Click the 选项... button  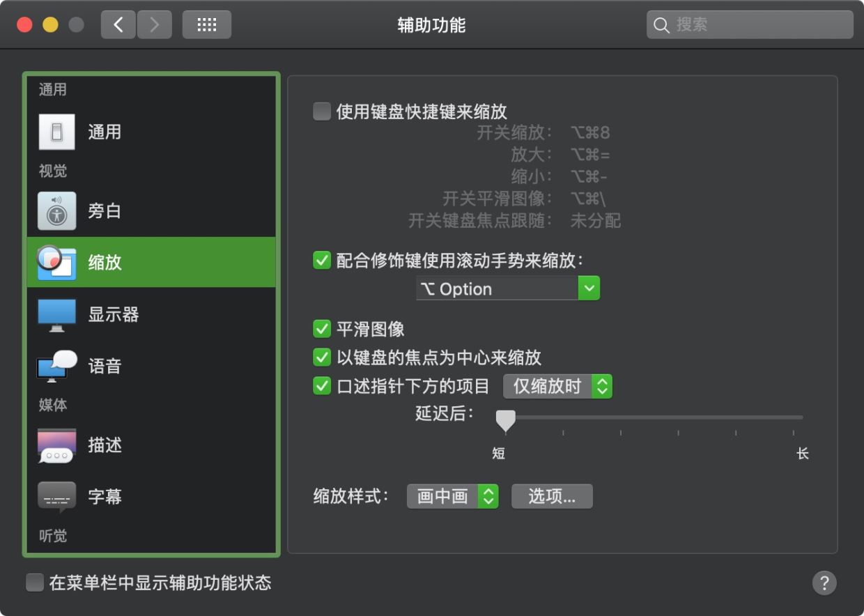[x=552, y=496]
